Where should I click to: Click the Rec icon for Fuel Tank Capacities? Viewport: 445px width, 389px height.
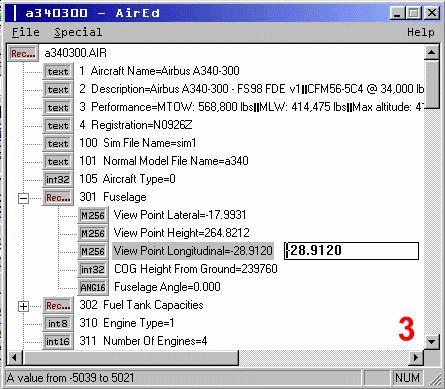[x=58, y=305]
